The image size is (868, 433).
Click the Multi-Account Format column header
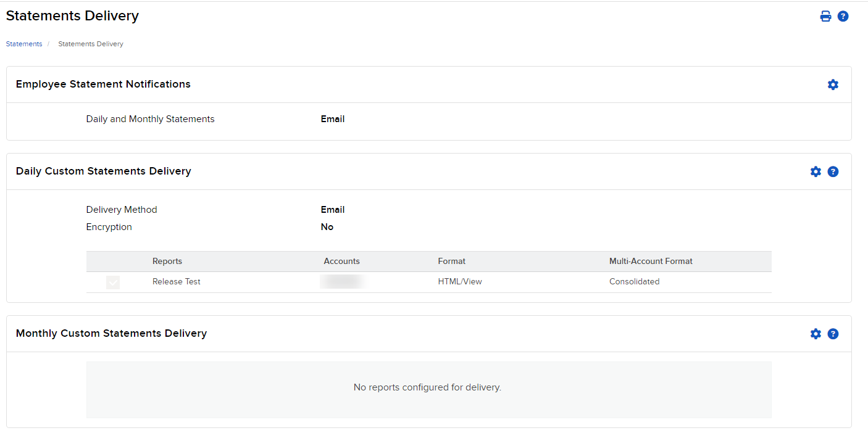[x=651, y=261]
